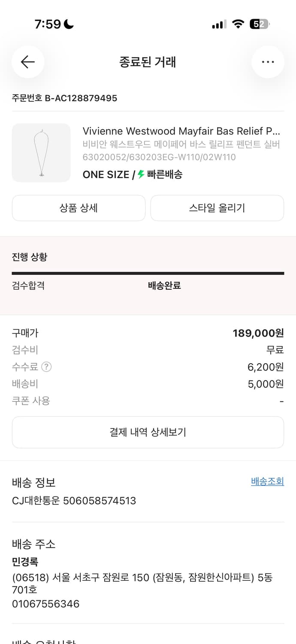Tap the cellular signal bars icon
Image resolution: width=296 pixels, height=644 pixels.
point(218,24)
